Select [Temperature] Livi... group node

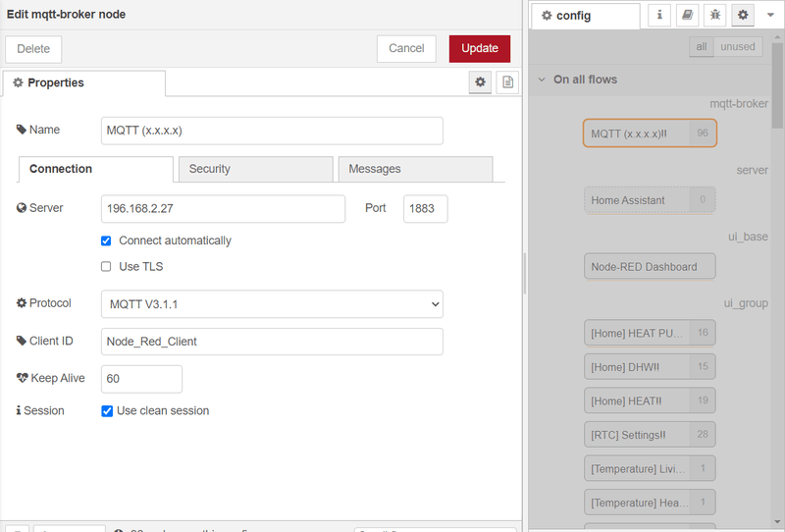(650, 468)
